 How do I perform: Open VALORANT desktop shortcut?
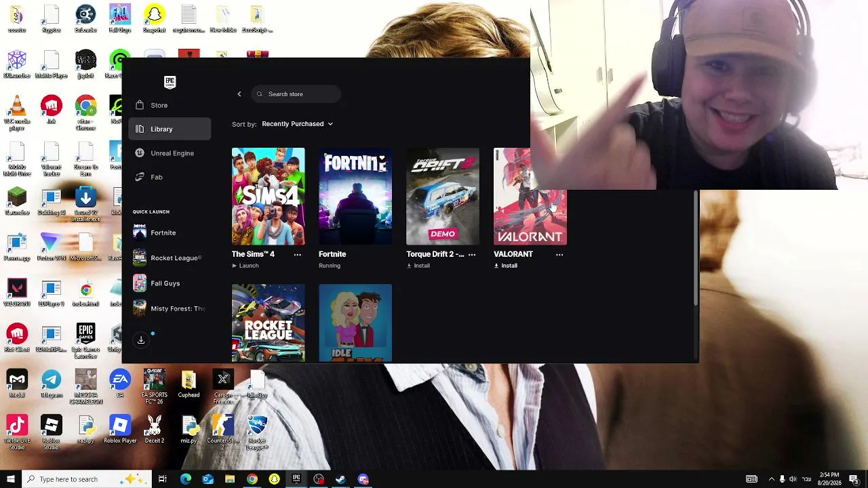pos(17,292)
